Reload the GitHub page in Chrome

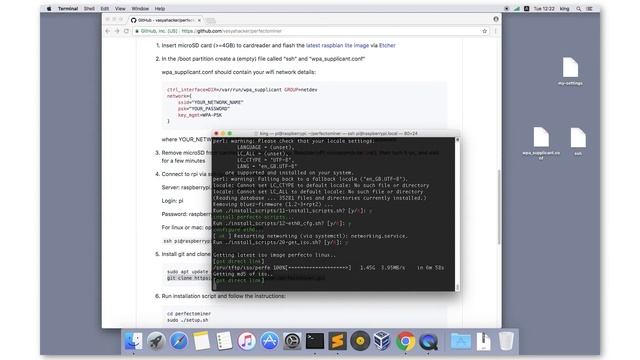click(127, 31)
